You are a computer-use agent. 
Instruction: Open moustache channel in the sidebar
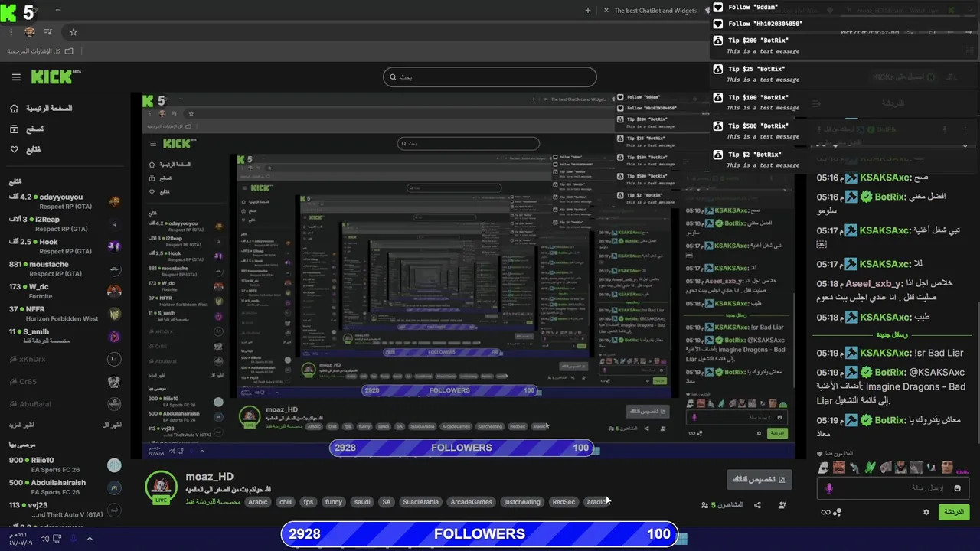(x=64, y=269)
